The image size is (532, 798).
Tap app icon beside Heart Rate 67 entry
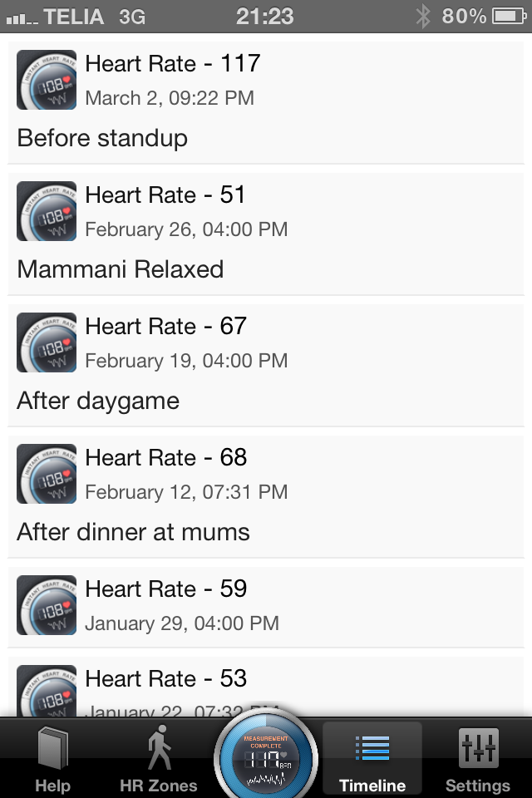click(x=47, y=342)
